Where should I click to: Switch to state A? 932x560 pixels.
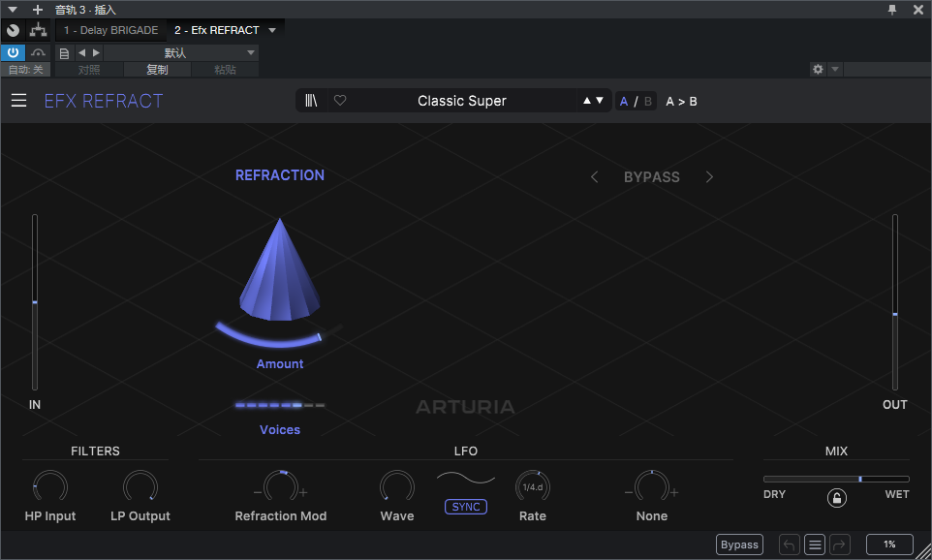click(x=624, y=101)
